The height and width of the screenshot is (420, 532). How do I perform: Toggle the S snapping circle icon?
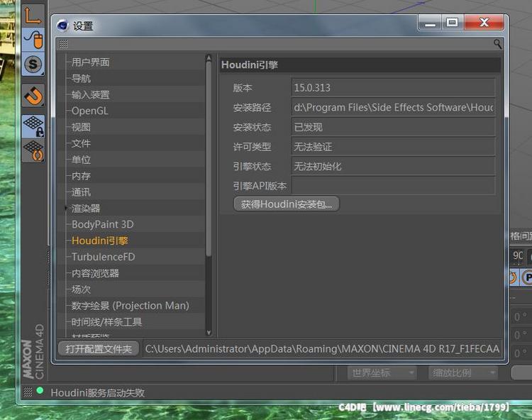tap(33, 64)
